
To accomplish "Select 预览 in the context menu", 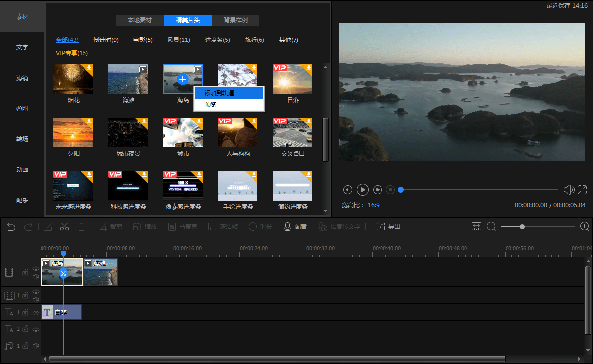I will coord(211,105).
